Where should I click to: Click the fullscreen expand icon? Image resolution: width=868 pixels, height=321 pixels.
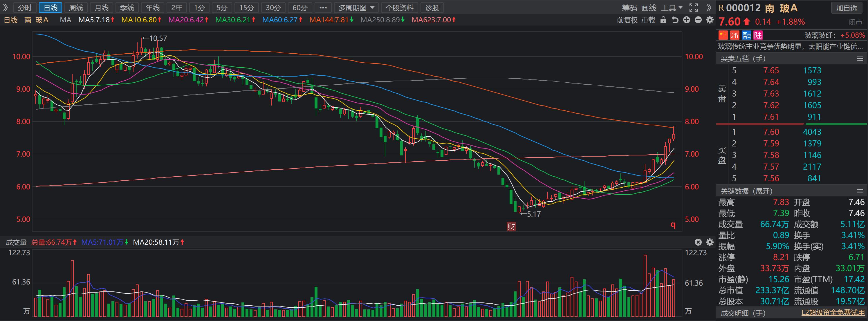[x=694, y=8]
